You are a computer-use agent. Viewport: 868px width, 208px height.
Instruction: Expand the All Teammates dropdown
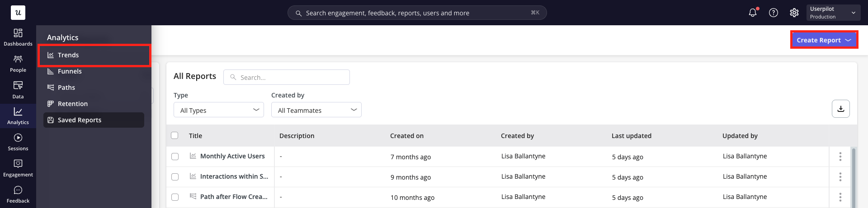coord(316,110)
